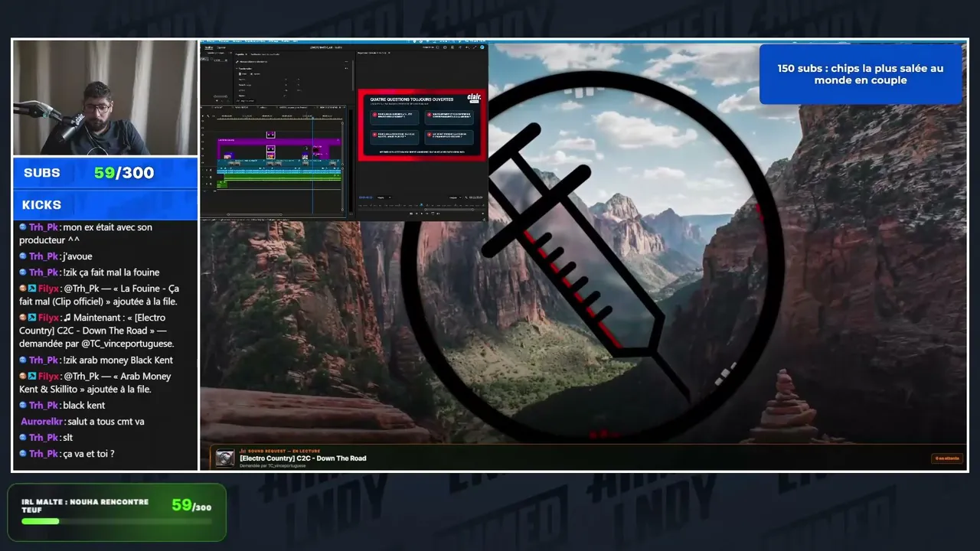Viewport: 980px width, 551px height.
Task: Click the badge icon beside Trh_Pk's "j'avoue" message
Action: (23, 256)
